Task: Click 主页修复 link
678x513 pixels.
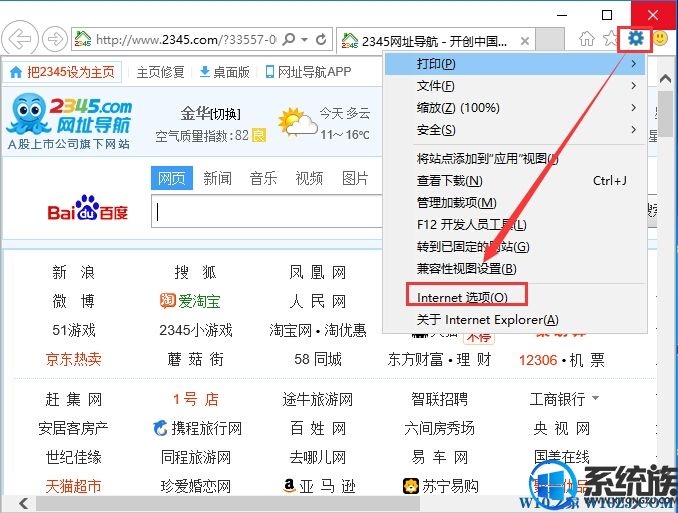Action: click(x=160, y=72)
